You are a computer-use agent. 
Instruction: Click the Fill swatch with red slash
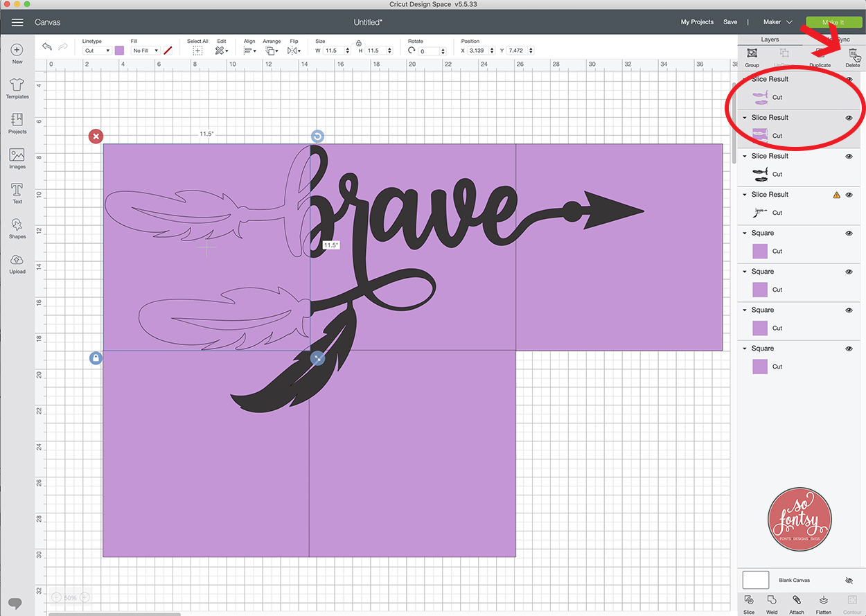(x=167, y=51)
